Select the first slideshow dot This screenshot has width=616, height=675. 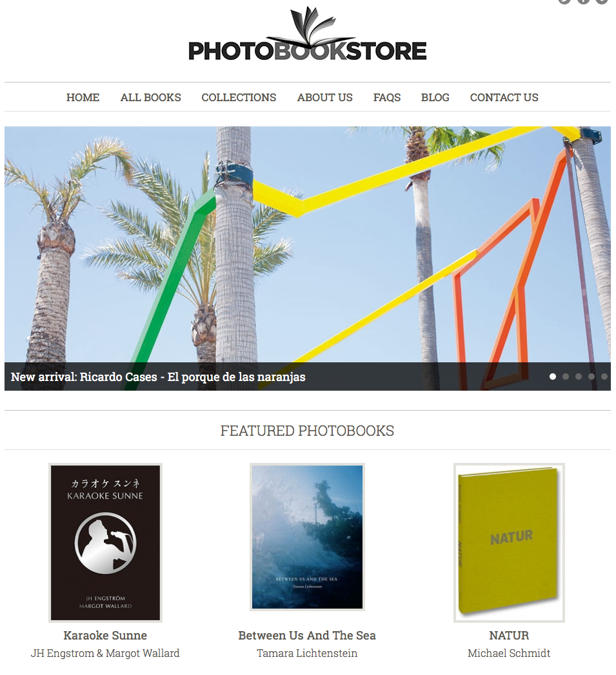pos(553,377)
